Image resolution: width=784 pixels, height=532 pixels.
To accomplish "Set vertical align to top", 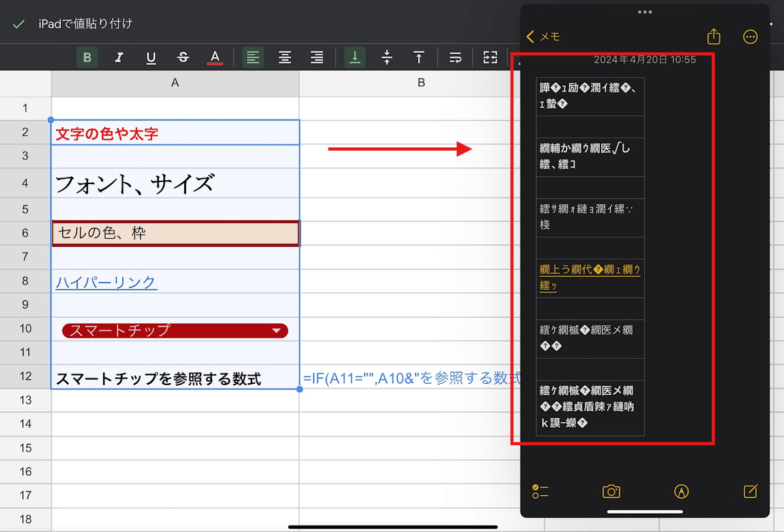I will click(419, 57).
